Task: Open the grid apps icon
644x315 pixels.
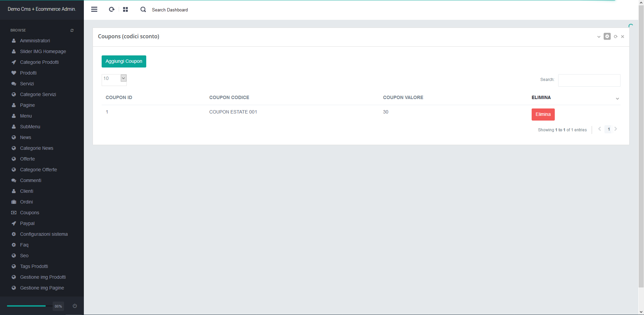Action: (x=125, y=9)
